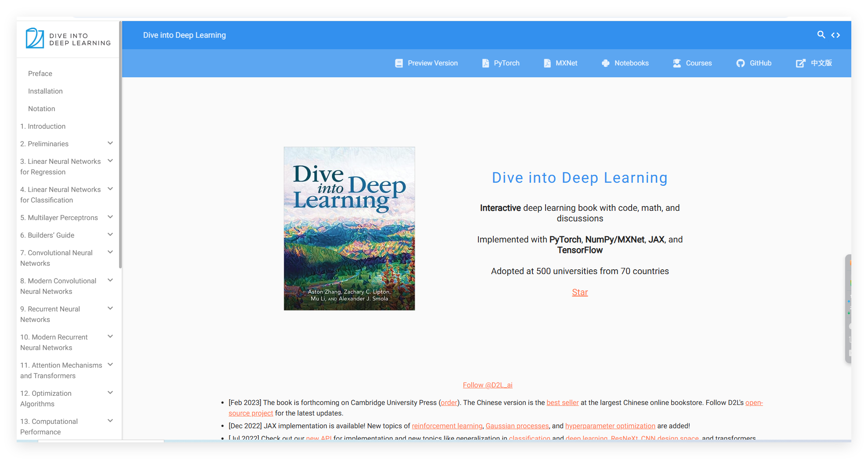
Task: Click the external link icon beside 中文版
Action: pos(800,63)
